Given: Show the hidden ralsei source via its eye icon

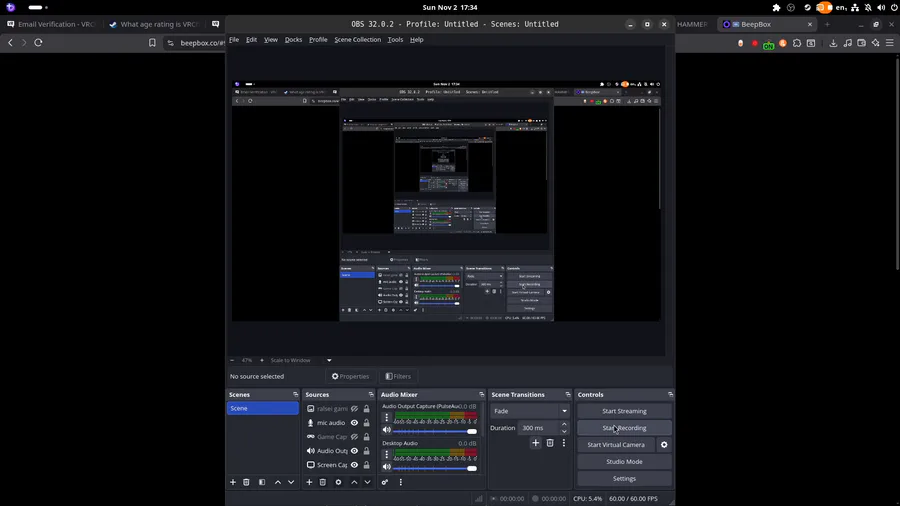Looking at the screenshot, I should 354,408.
